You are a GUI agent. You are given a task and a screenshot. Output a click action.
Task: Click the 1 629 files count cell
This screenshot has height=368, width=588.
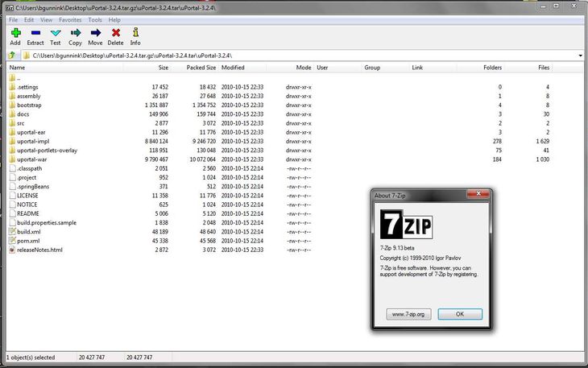coord(543,141)
